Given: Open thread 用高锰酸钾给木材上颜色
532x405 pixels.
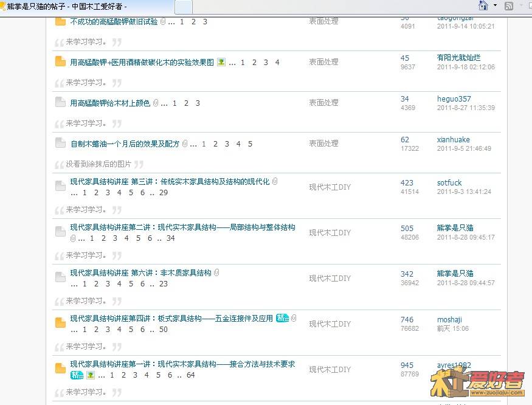Looking at the screenshot, I should click(x=110, y=103).
